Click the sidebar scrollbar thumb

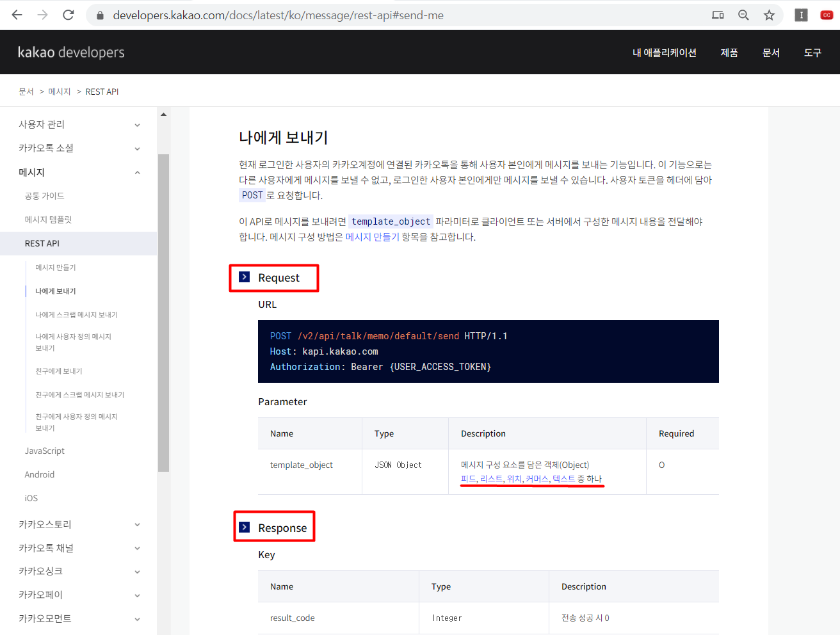click(163, 312)
